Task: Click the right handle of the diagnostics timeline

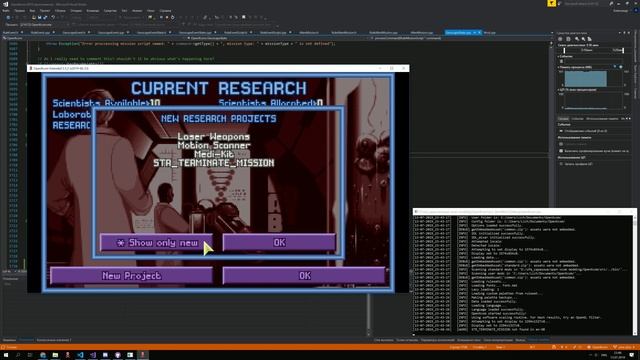Action: (x=623, y=50)
